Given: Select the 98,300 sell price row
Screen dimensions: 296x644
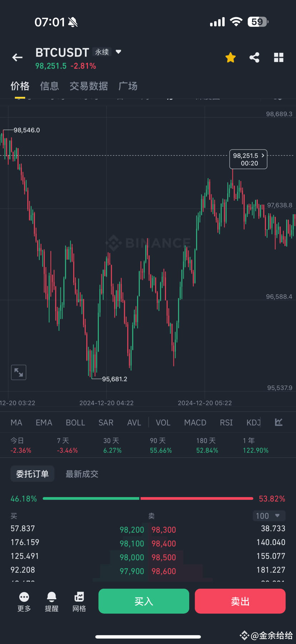Looking at the screenshot, I should click(x=164, y=530).
